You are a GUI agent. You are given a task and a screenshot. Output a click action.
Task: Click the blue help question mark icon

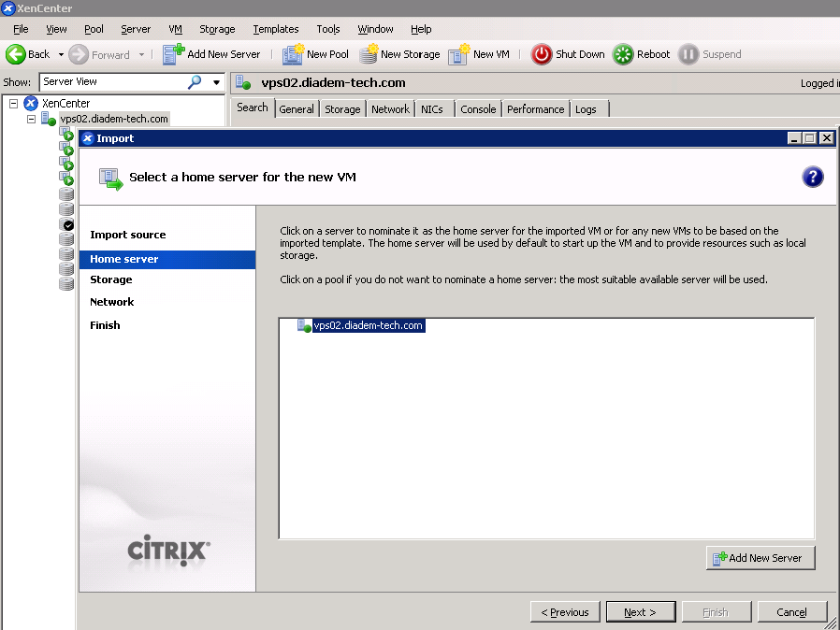pos(813,177)
